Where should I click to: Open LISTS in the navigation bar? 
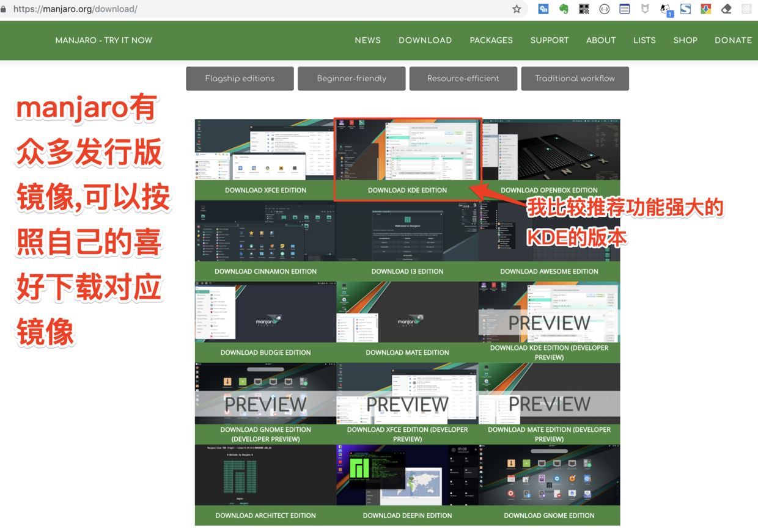tap(644, 40)
